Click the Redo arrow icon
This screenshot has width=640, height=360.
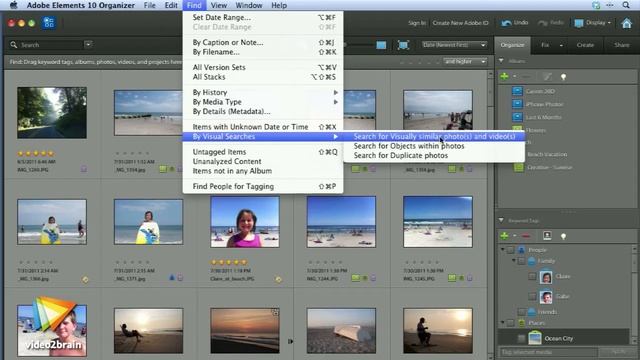click(543, 23)
